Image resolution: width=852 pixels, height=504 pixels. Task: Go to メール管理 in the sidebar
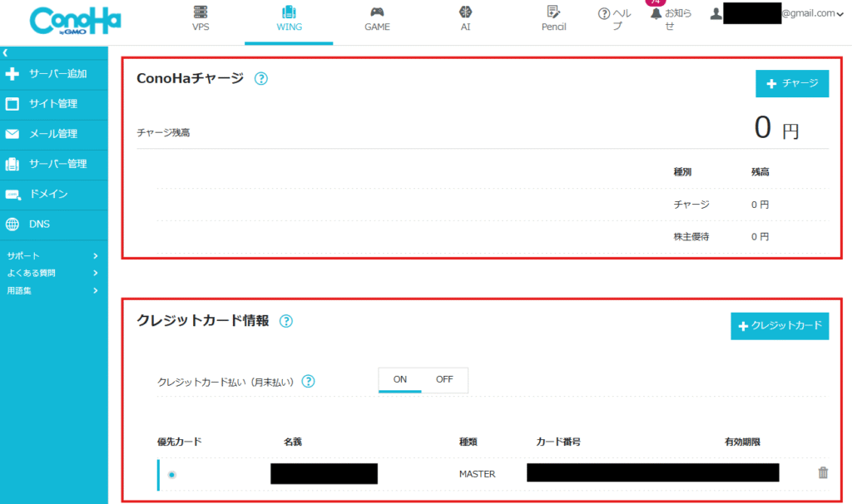click(54, 134)
